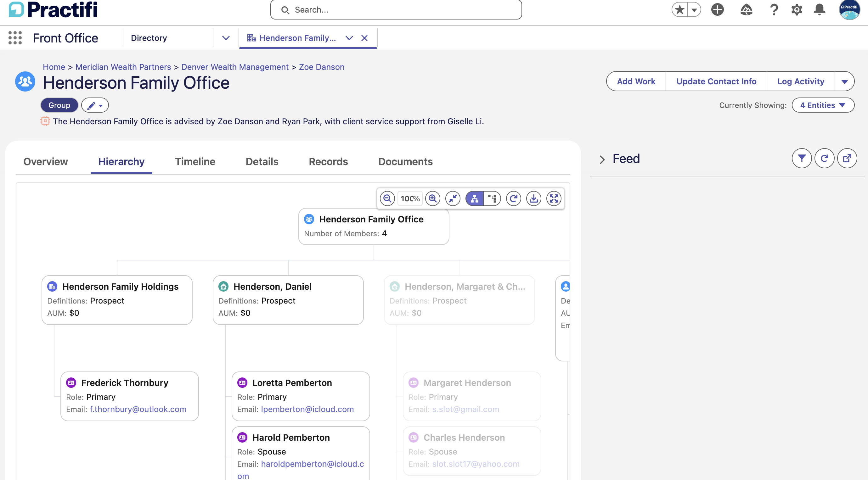
Task: Select the Margaret Henderson card name
Action: coord(467,383)
